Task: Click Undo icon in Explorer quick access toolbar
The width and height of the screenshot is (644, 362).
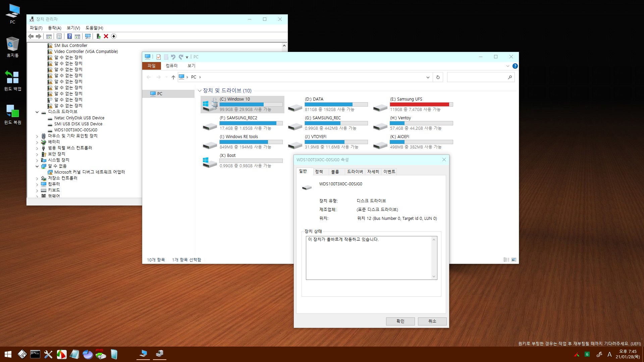Action: click(173, 57)
